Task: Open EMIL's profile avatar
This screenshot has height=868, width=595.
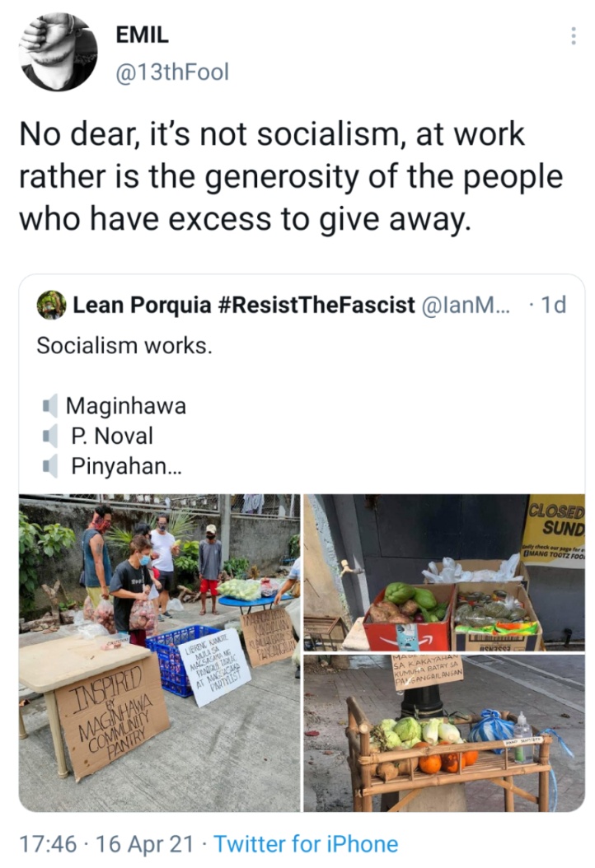Action: pyautogui.click(x=59, y=52)
